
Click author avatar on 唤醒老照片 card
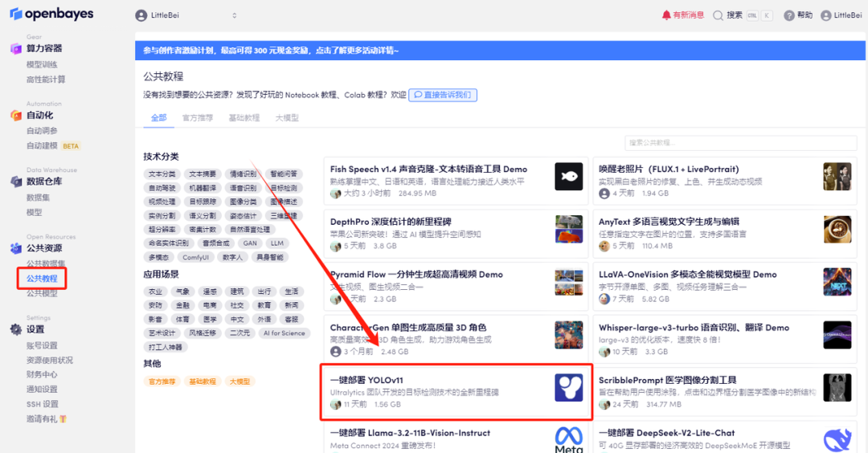click(x=604, y=194)
